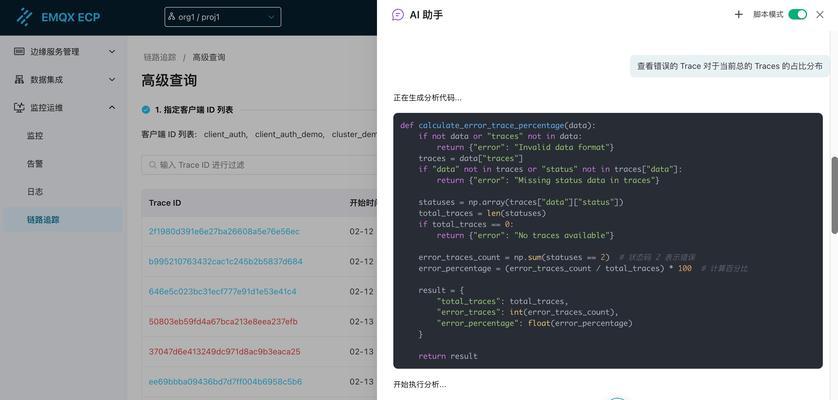Expand the 数据集成 menu chevron

click(112, 80)
